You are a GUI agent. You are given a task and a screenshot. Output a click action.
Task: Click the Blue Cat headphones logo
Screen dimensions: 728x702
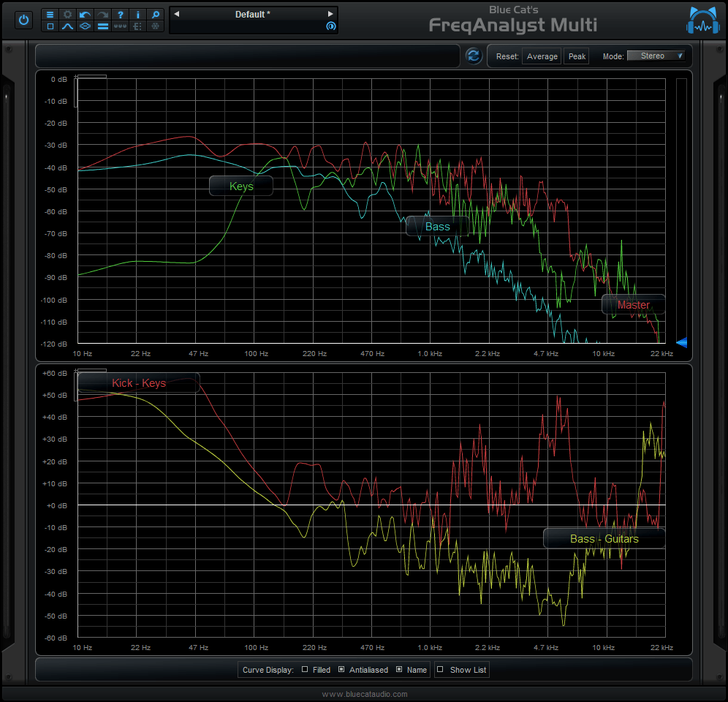coord(702,20)
